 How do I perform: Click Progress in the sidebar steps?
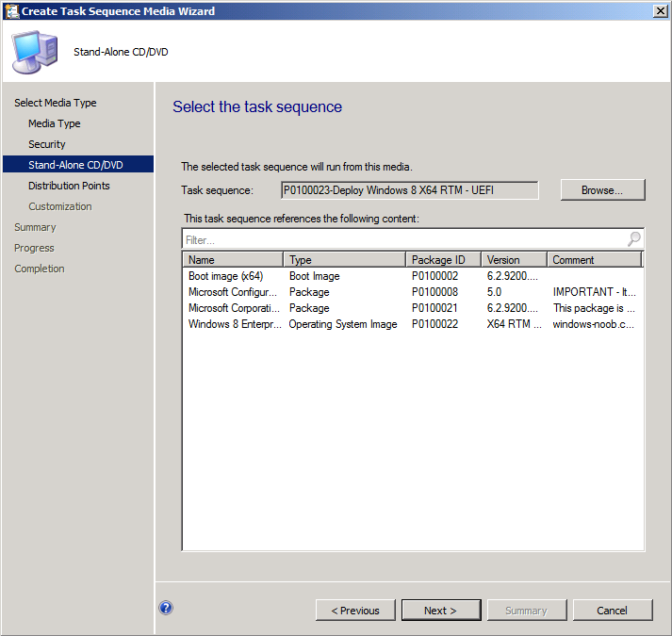click(x=34, y=248)
